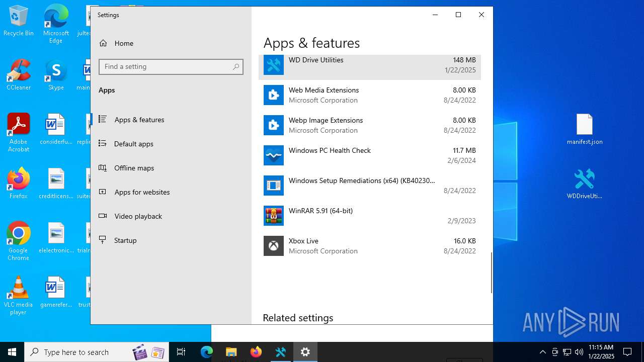Open the notification center icon

tap(627, 352)
